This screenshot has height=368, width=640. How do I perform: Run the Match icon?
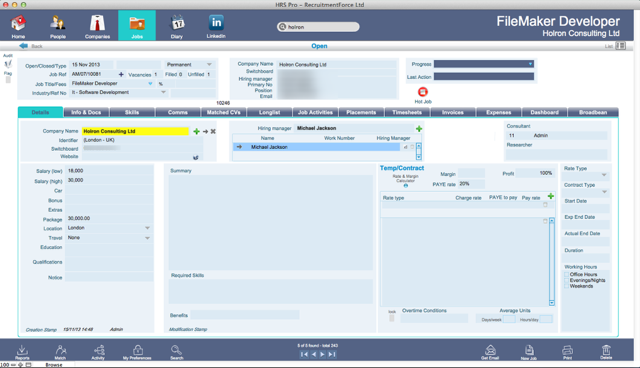[60, 350]
